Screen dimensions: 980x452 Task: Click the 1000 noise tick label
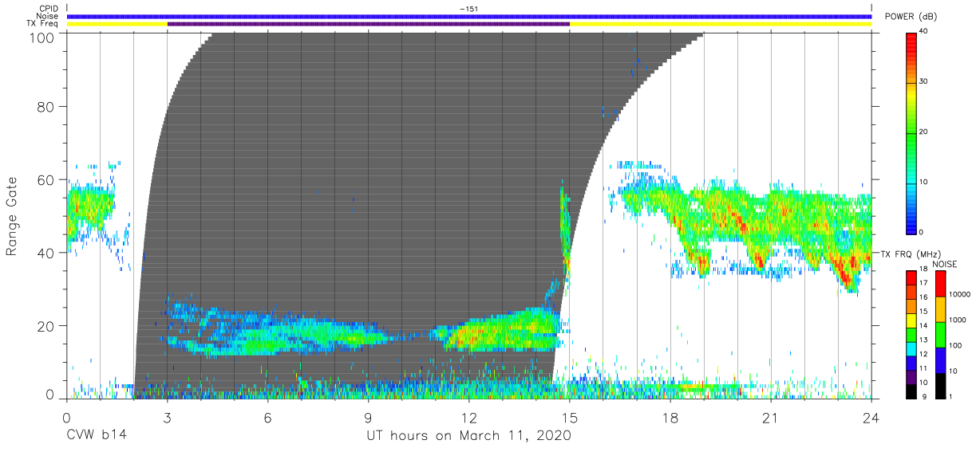pos(959,320)
